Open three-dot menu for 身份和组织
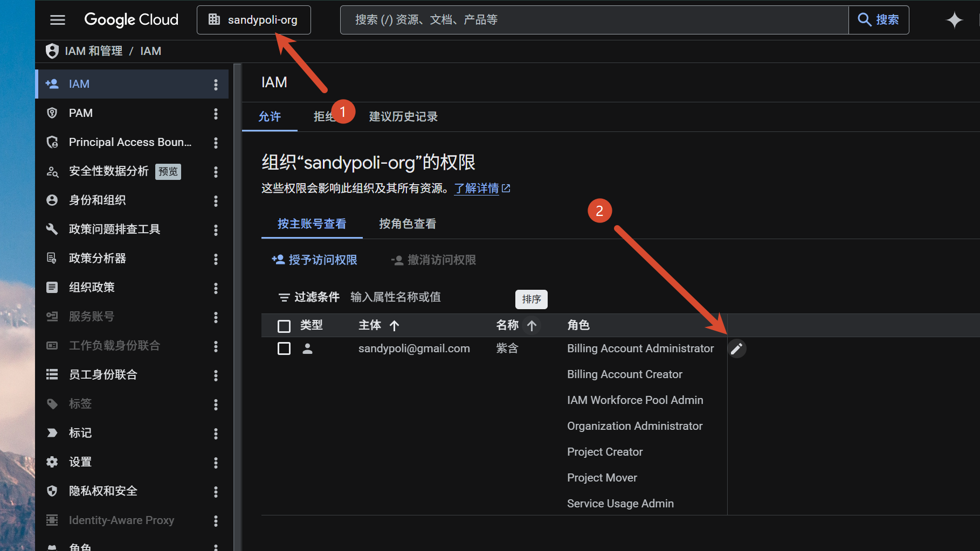This screenshot has height=551, width=980. click(x=216, y=201)
